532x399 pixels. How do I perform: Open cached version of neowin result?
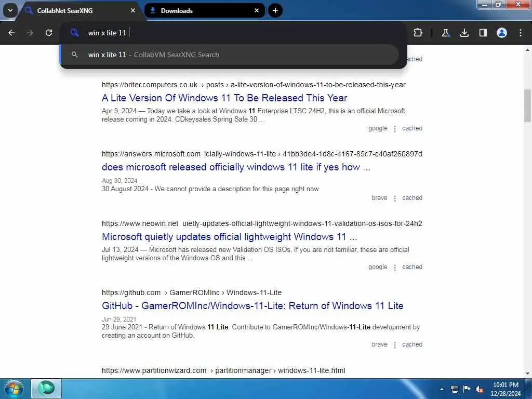[x=412, y=267]
